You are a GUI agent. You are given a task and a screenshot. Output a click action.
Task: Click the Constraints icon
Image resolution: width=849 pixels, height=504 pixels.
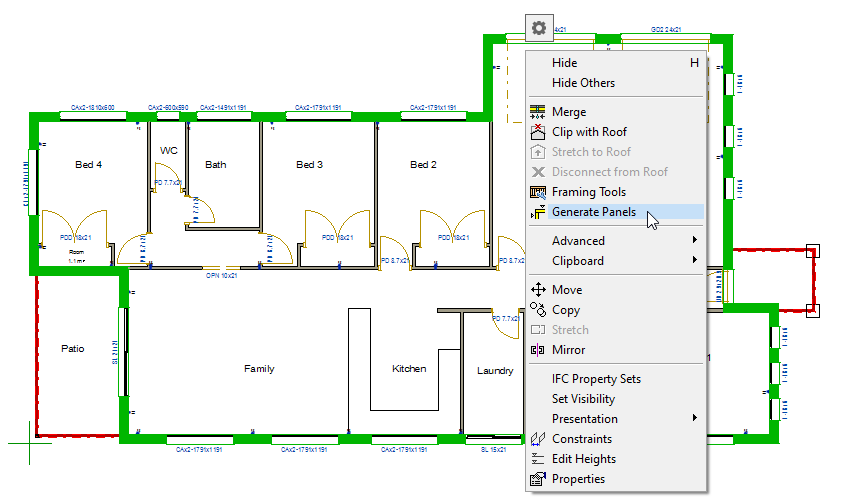pos(537,439)
